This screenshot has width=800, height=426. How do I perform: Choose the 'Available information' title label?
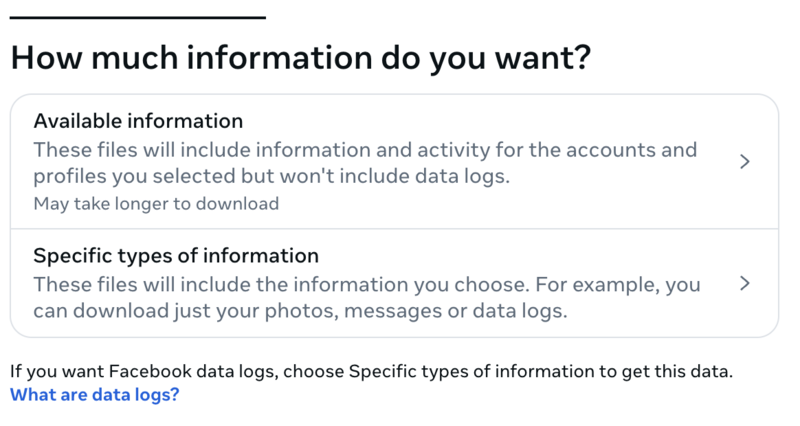tap(138, 121)
